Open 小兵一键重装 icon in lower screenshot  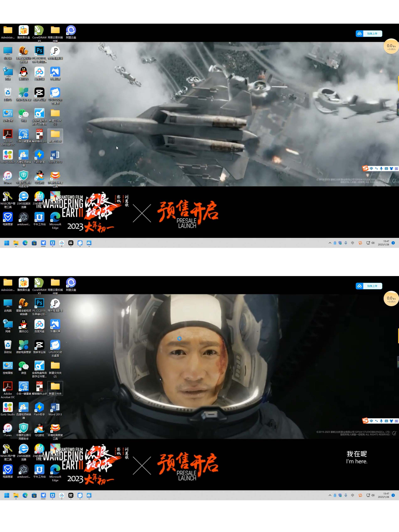point(24,388)
